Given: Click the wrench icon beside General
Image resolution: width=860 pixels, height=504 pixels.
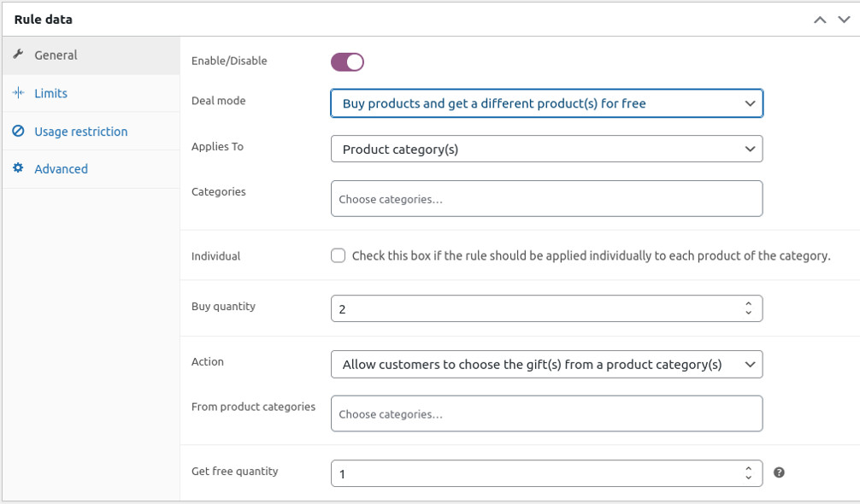Looking at the screenshot, I should click(x=18, y=55).
